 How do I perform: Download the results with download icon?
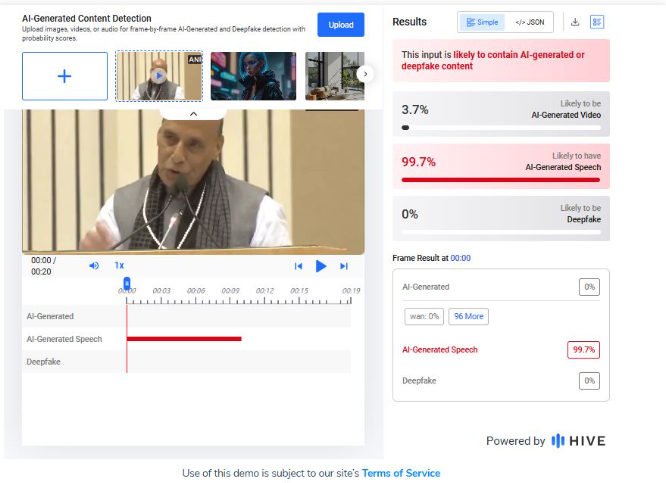point(575,22)
